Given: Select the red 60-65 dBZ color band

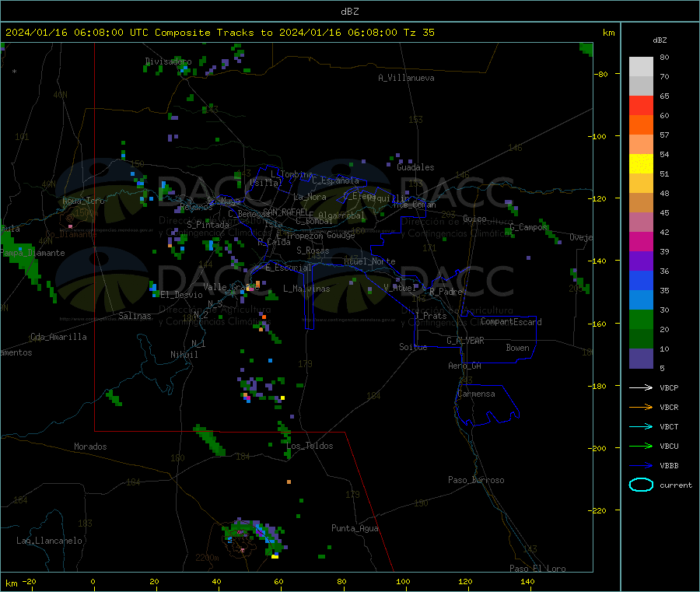Looking at the screenshot, I should [x=641, y=105].
